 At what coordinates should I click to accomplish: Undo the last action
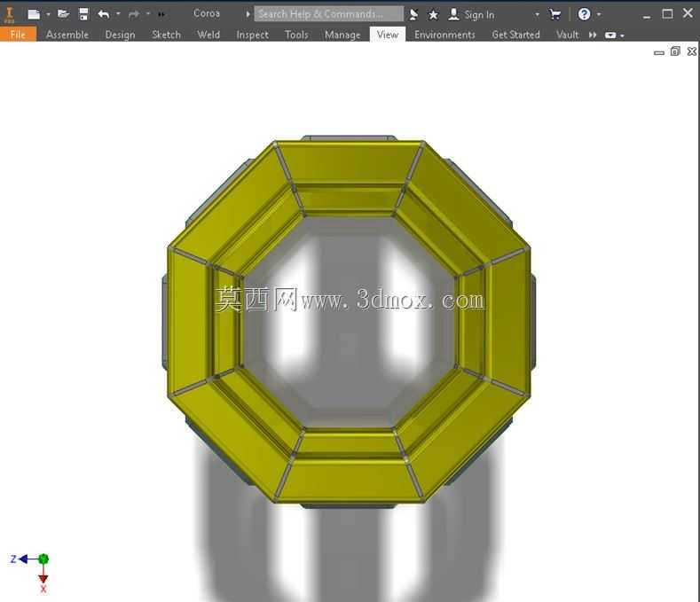104,14
